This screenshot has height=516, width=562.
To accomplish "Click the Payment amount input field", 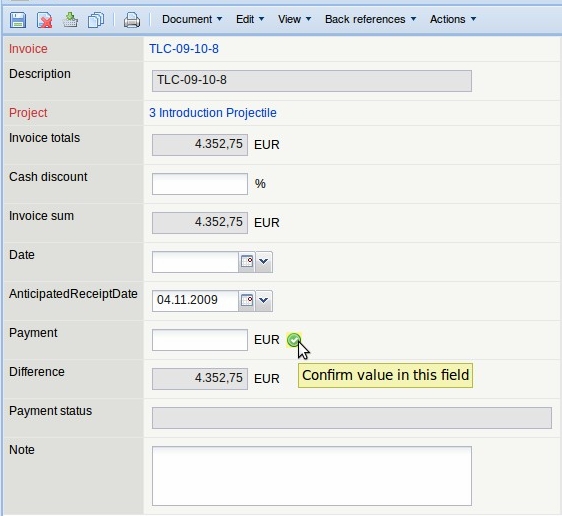I will (200, 340).
